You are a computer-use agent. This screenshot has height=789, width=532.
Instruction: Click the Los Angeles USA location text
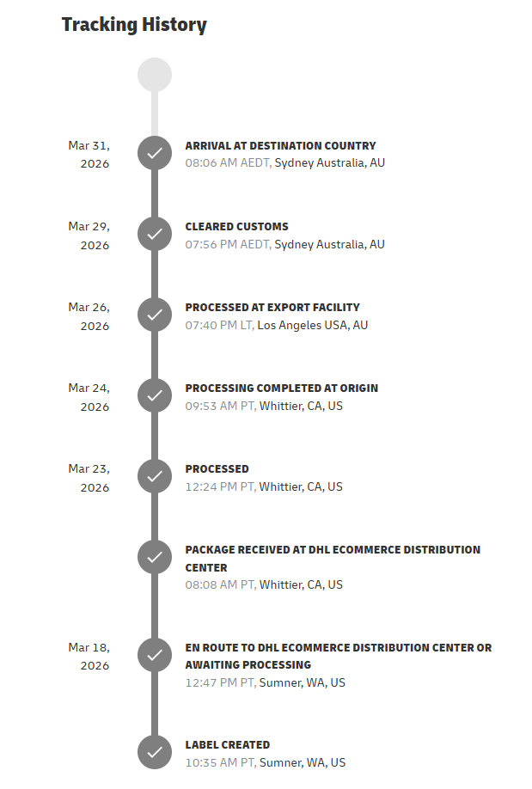(x=313, y=325)
